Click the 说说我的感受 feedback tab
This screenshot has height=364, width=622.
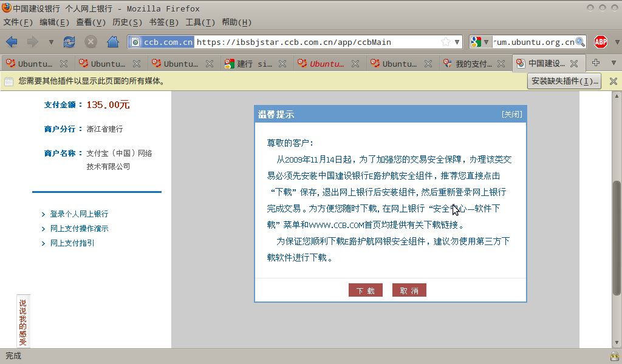pos(23,322)
